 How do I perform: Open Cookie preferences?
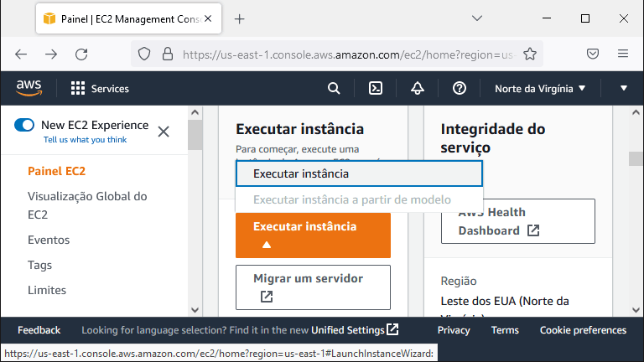[583, 330]
